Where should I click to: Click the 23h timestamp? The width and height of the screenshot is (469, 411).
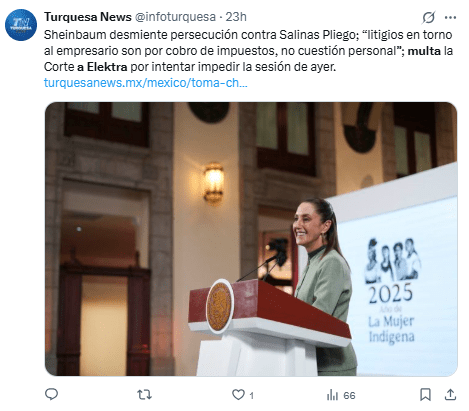click(236, 17)
